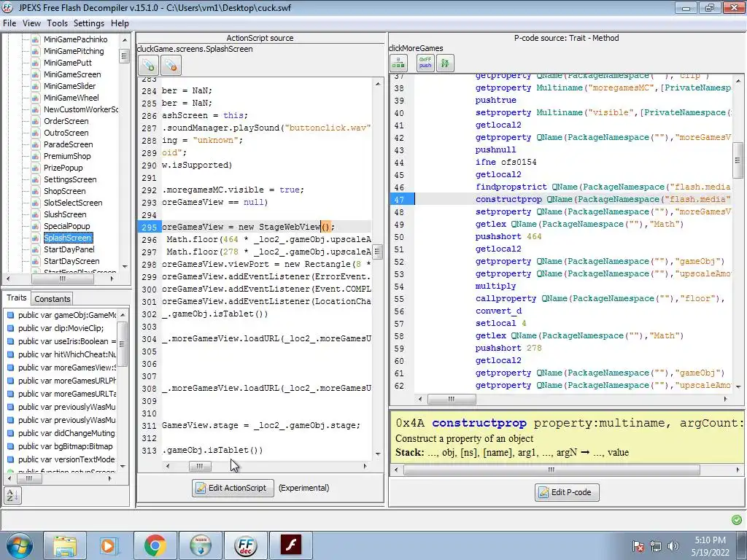Click the blue variable icon beside bgBitmap
This screenshot has width=747, height=560.
point(9,446)
